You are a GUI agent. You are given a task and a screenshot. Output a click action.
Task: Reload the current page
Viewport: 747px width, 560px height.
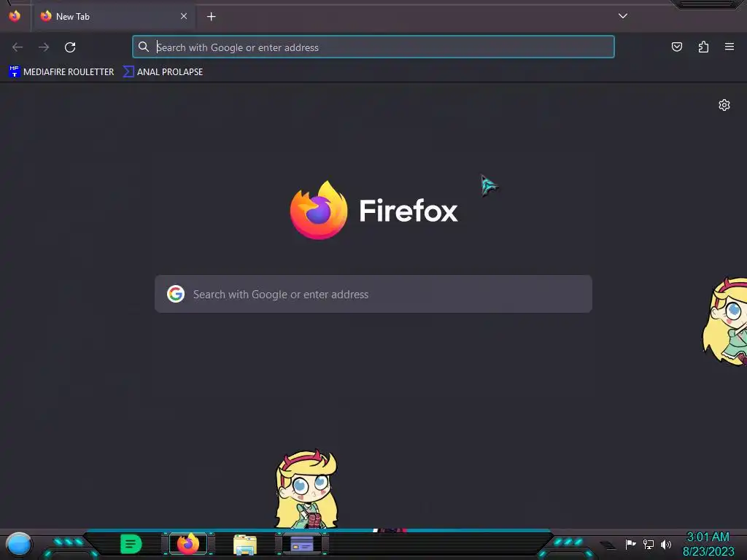70,47
